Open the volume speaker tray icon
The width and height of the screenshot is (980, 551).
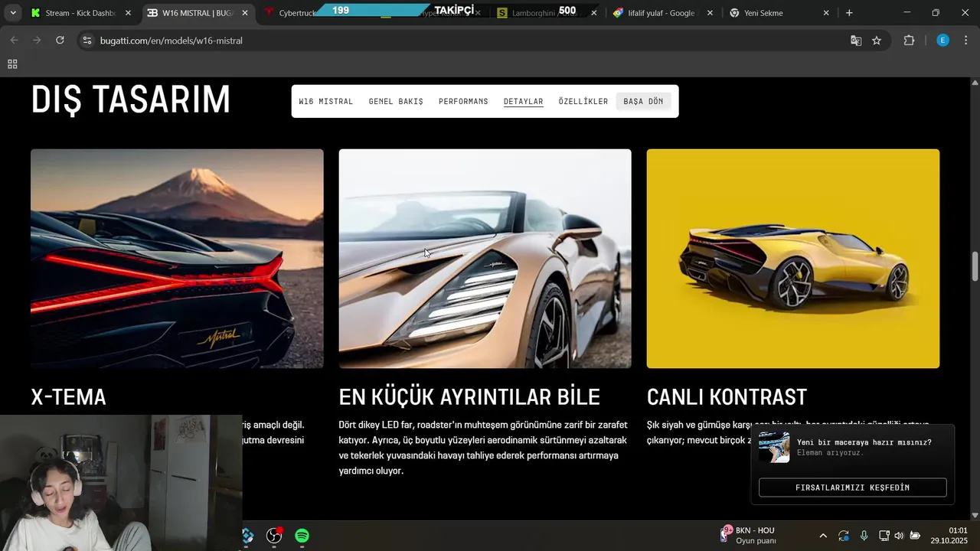899,536
